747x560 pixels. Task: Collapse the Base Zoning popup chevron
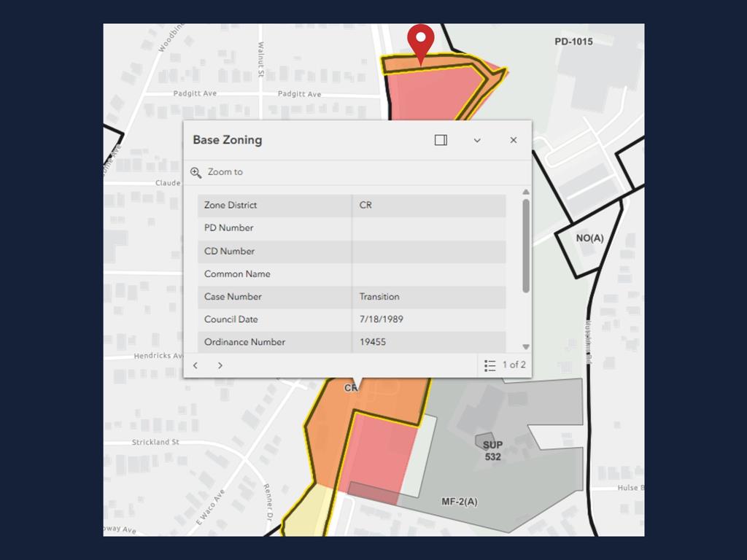coord(477,141)
